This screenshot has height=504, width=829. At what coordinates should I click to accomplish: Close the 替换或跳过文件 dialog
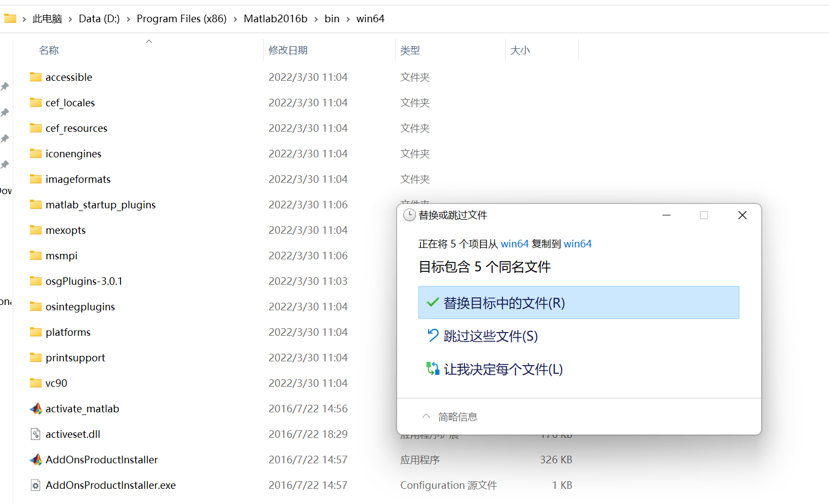[742, 215]
